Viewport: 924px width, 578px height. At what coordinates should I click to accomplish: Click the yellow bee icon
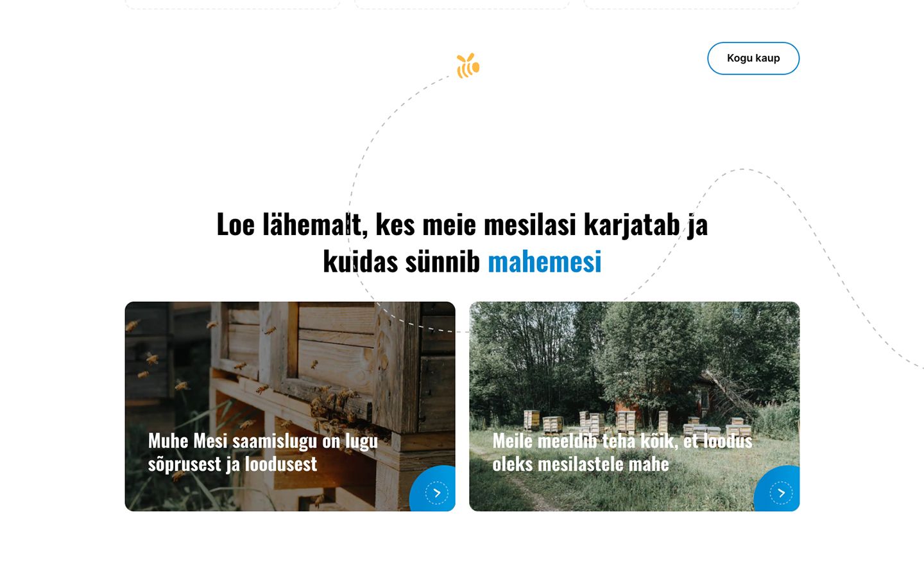[468, 66]
